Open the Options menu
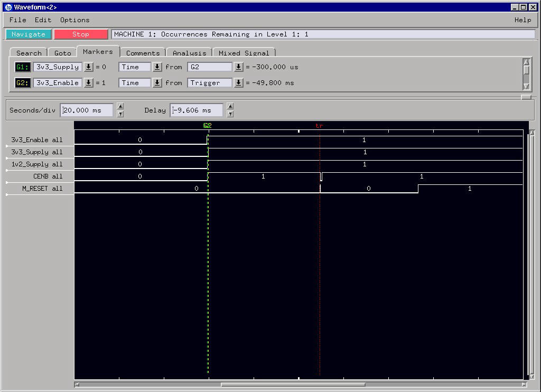Image resolution: width=541 pixels, height=392 pixels. (74, 20)
